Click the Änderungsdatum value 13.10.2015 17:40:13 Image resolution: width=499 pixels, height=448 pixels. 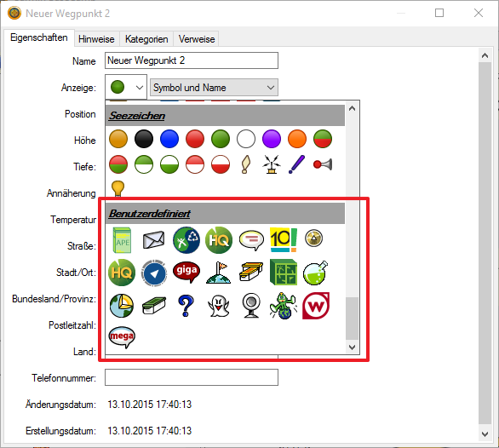pyautogui.click(x=150, y=405)
